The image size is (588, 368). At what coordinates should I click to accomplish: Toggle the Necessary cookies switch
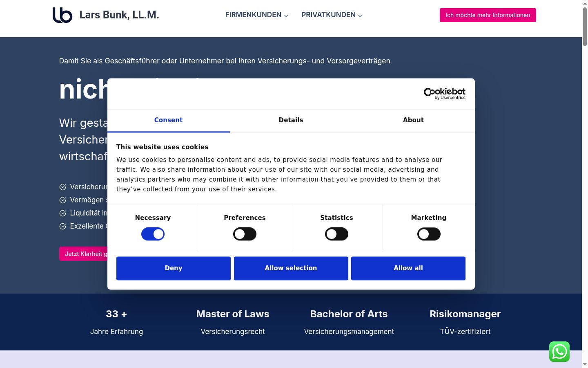(x=153, y=234)
